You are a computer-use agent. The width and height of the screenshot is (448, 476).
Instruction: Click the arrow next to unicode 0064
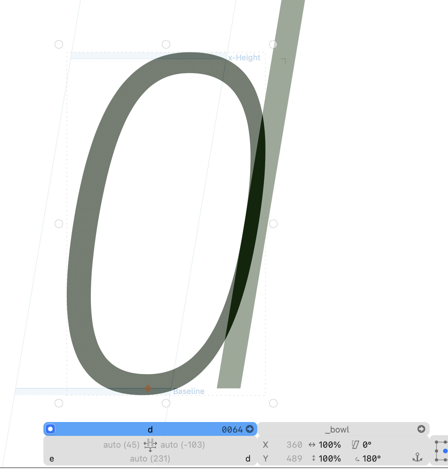tap(250, 429)
